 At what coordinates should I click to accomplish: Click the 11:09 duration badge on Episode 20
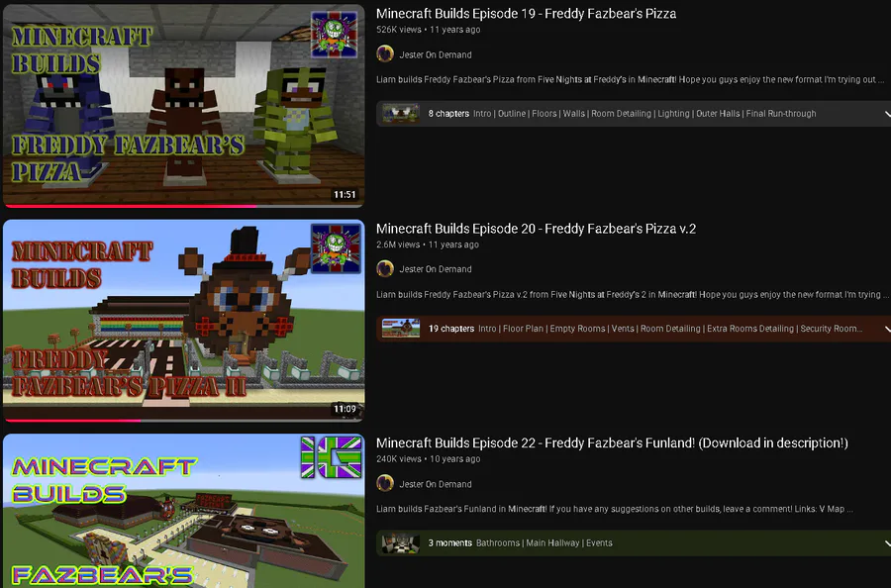pos(345,409)
